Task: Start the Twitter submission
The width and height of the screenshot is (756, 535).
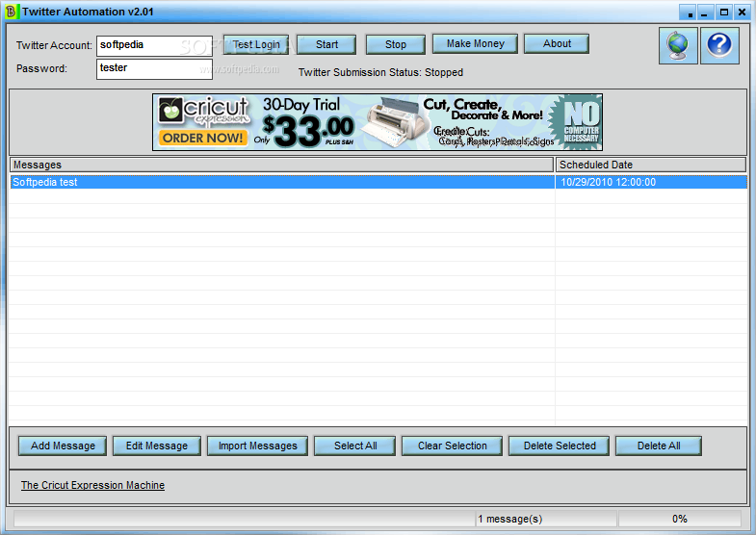Action: pyautogui.click(x=326, y=44)
